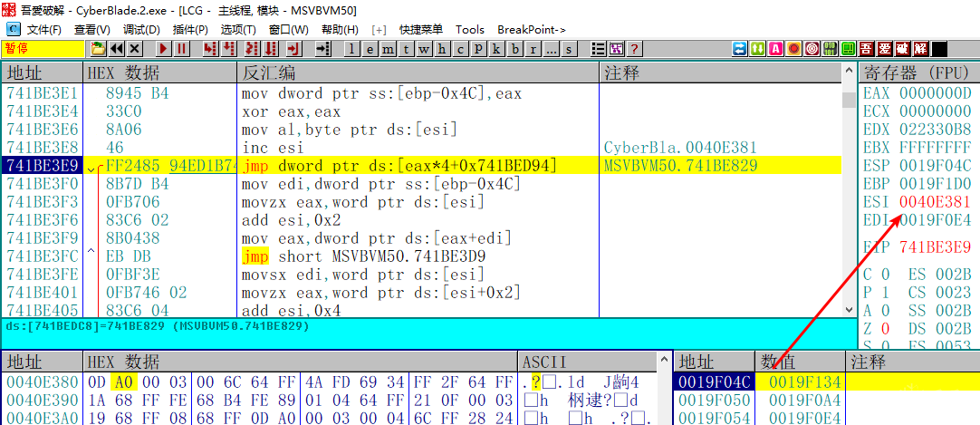The width and height of the screenshot is (980, 425).
Task: Click the orange red-dot record icon
Action: pos(794,49)
